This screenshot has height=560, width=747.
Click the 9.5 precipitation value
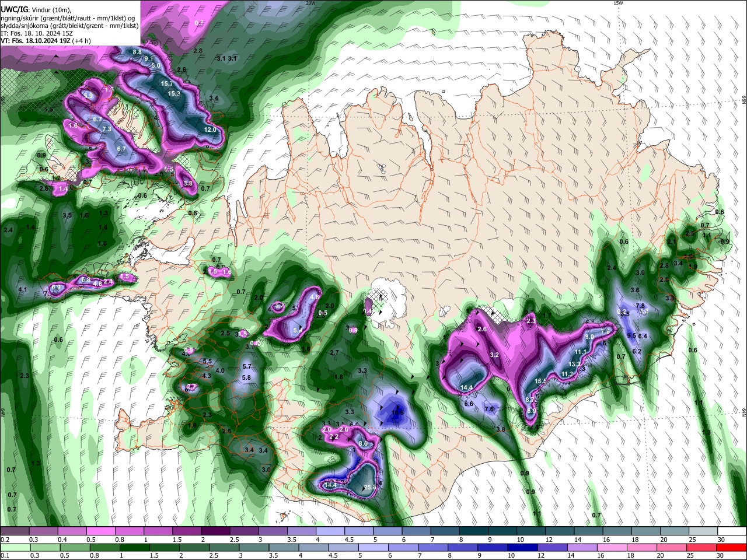[x=631, y=335]
